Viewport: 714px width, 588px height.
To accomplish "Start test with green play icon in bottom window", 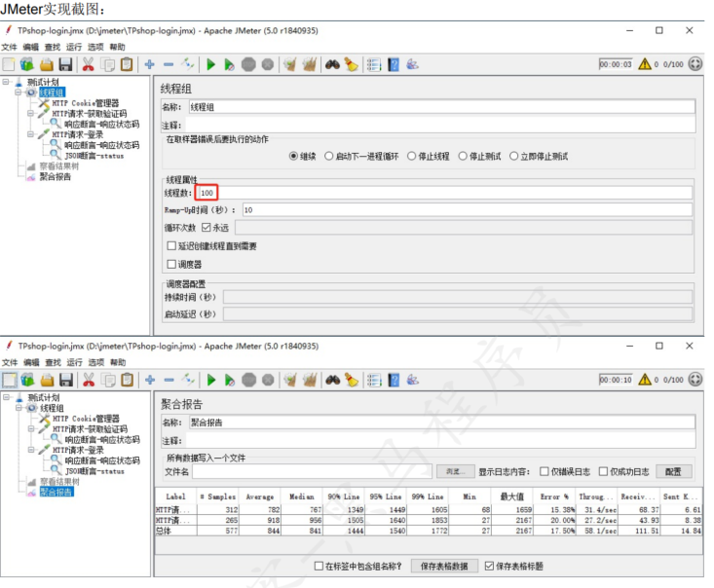I will 211,380.
